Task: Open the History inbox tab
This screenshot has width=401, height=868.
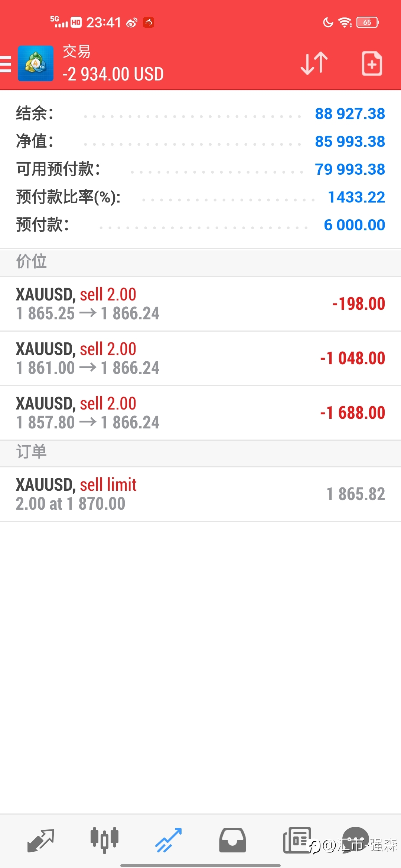Action: pos(232,840)
